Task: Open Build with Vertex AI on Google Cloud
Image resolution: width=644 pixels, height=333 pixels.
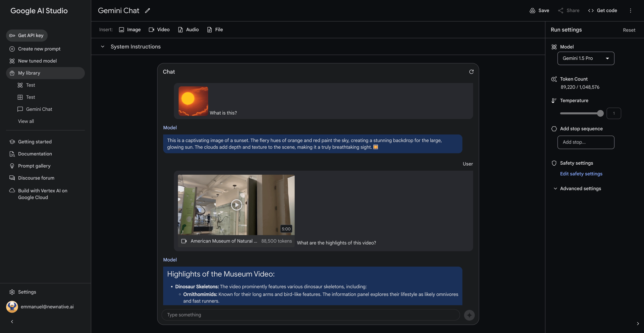Action: pyautogui.click(x=43, y=194)
